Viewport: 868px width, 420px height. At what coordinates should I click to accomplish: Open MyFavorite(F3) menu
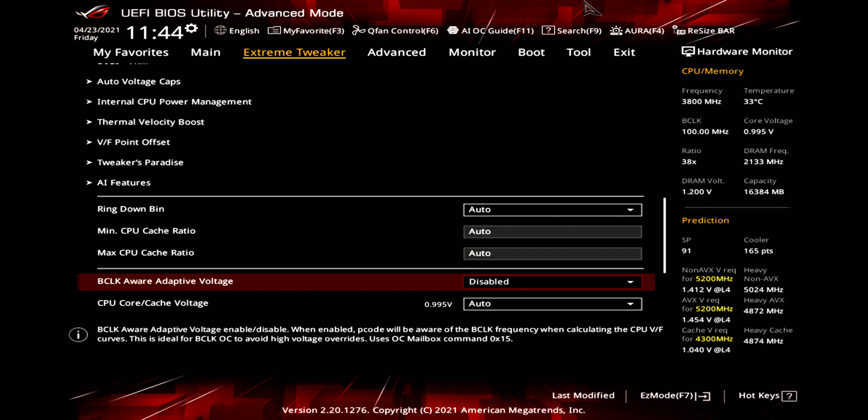point(307,30)
